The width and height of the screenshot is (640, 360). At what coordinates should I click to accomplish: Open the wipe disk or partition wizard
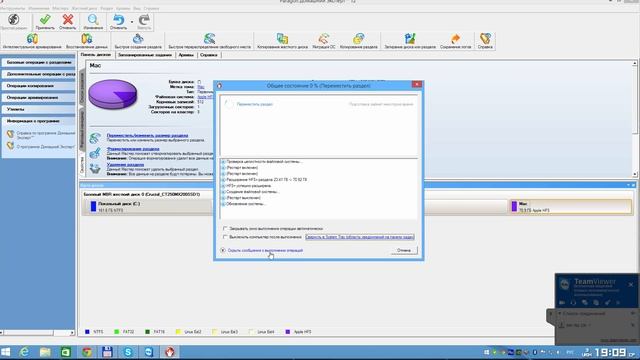(x=410, y=41)
